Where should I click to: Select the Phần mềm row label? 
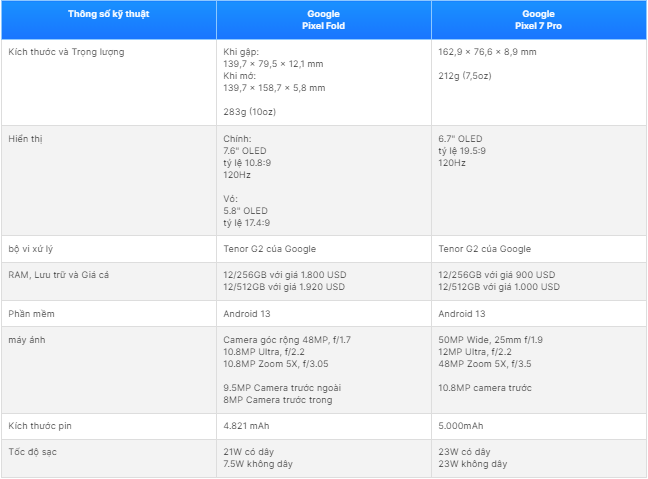[31, 314]
